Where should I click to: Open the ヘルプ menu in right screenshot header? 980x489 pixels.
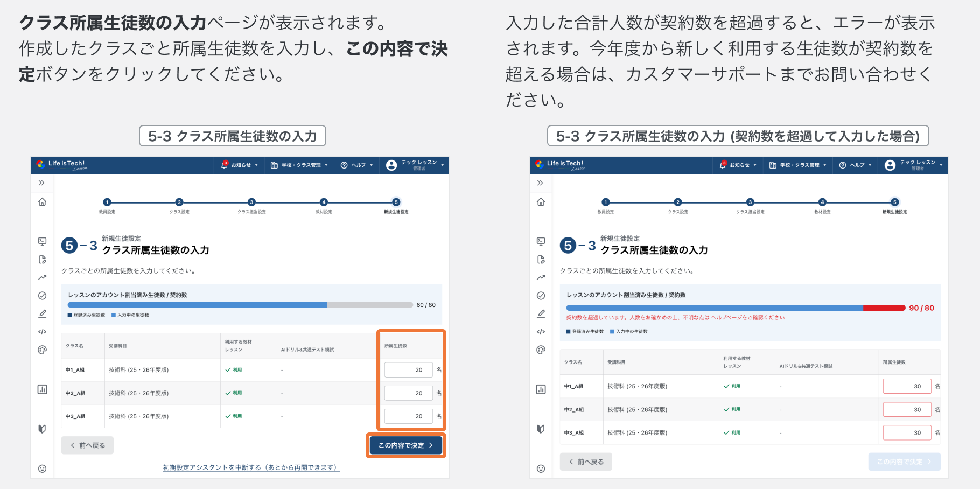(855, 165)
